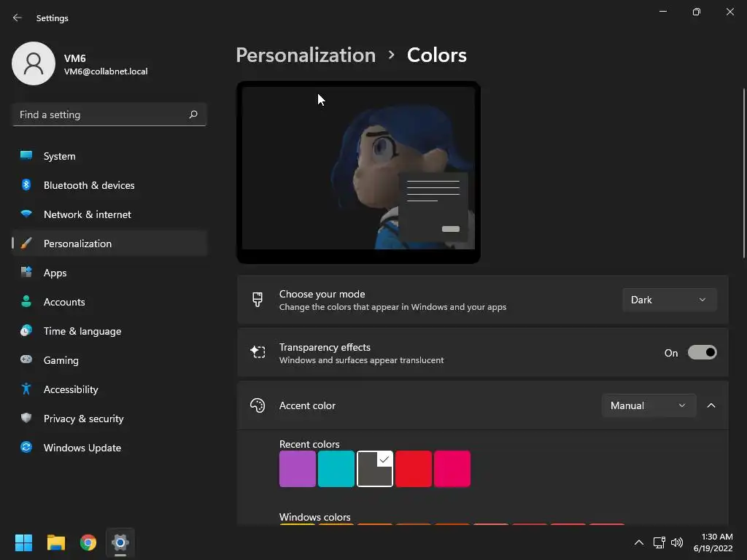The image size is (747, 560).
Task: Click the Personalization breadcrumb link
Action: [306, 55]
